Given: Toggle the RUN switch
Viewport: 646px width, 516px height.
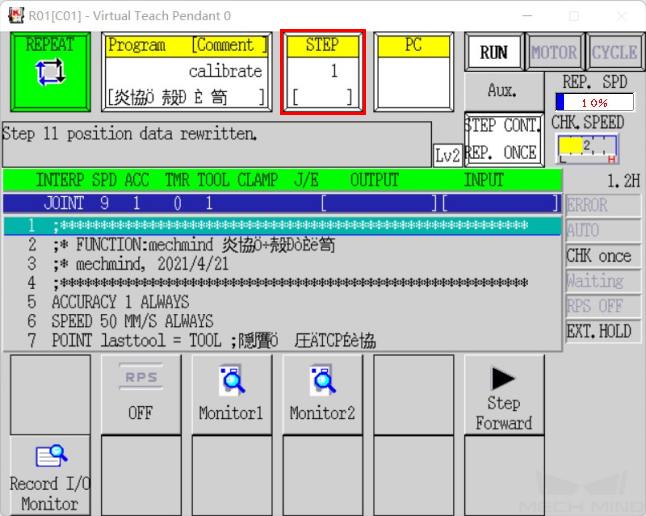Looking at the screenshot, I should tap(494, 53).
